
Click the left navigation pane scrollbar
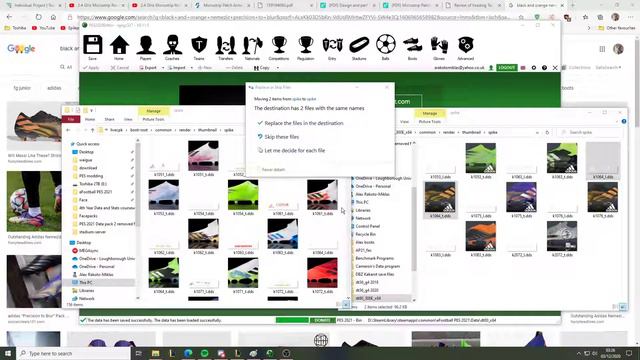(x=138, y=184)
